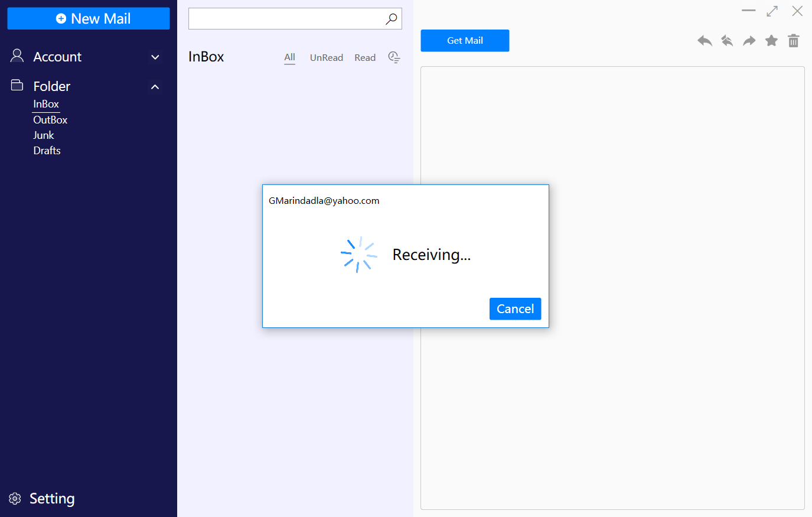Viewport: 812px width, 517px height.
Task: Open the Drafts folder
Action: tap(47, 151)
